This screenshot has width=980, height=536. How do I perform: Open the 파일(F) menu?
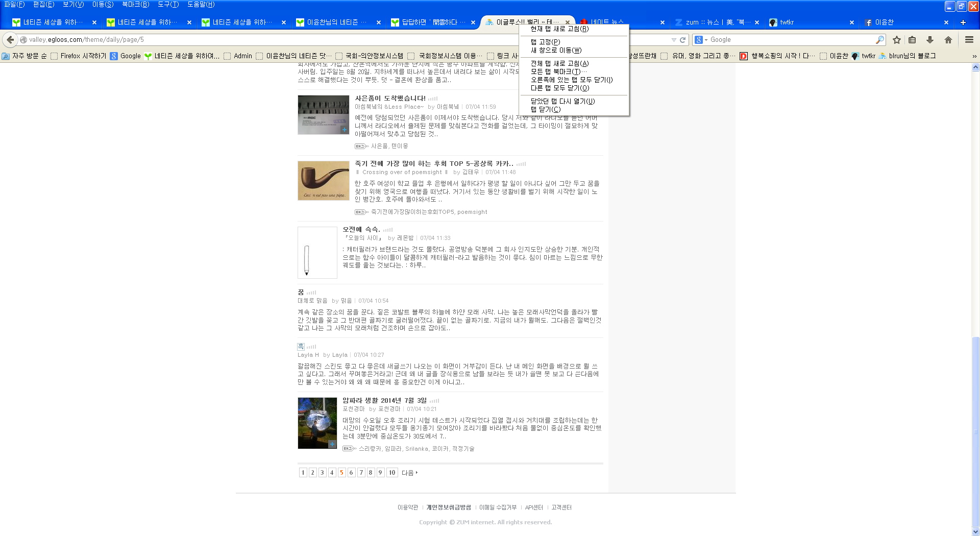14,5
